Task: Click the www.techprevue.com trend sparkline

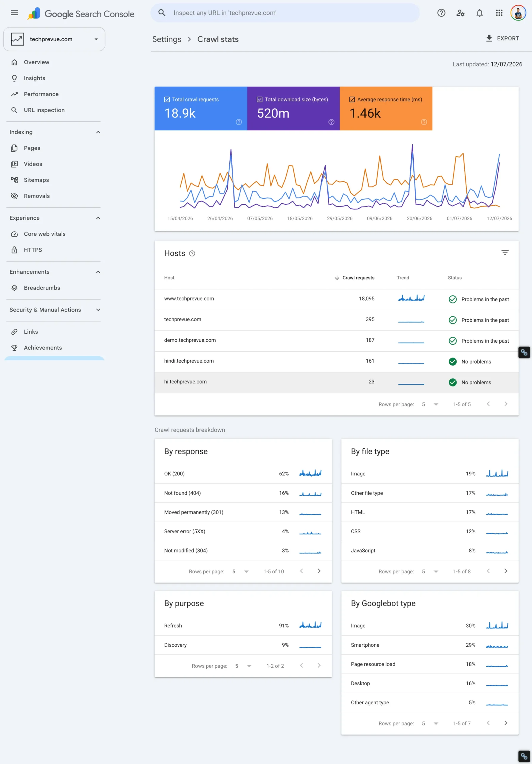Action: [411, 298]
